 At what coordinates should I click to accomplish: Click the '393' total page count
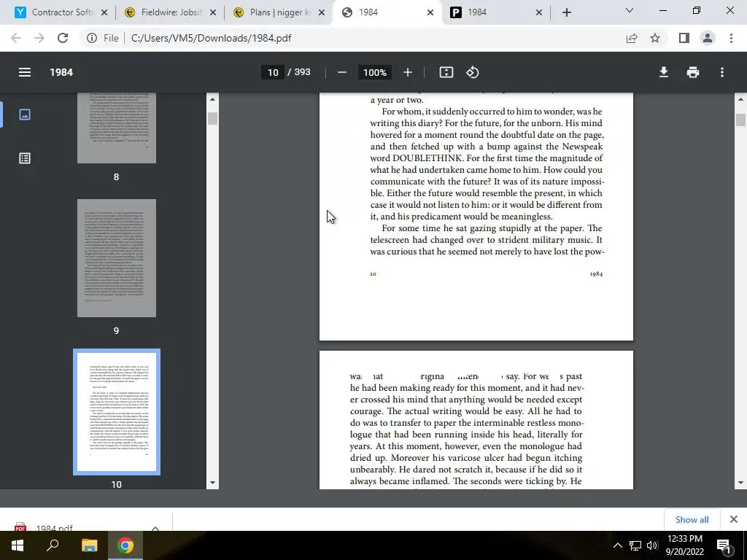pyautogui.click(x=302, y=72)
